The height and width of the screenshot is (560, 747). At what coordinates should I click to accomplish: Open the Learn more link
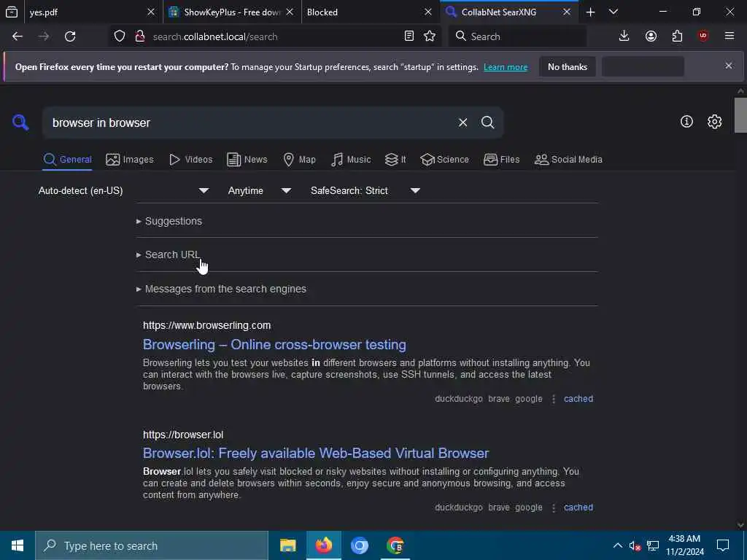[x=506, y=67]
